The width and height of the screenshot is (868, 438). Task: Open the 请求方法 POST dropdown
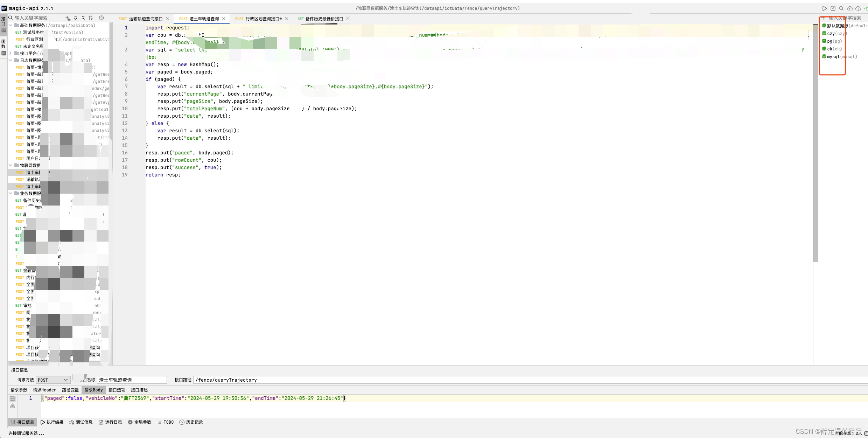53,380
